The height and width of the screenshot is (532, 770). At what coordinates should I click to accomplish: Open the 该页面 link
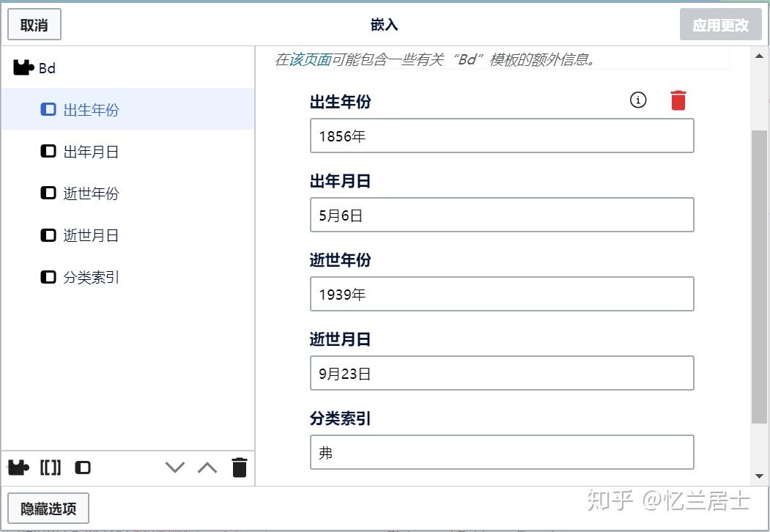310,60
